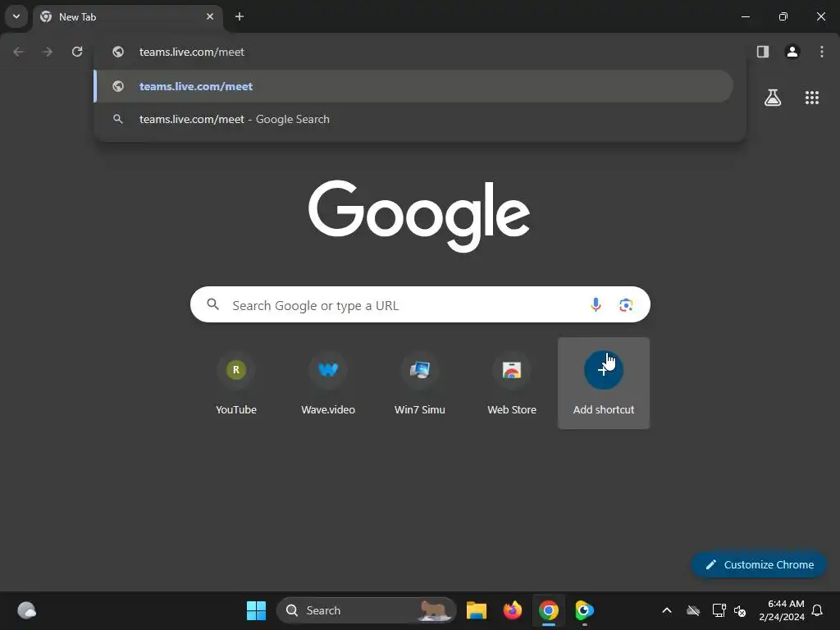Open File Explorer from taskbar
Screen dimensions: 840x630
click(x=477, y=610)
